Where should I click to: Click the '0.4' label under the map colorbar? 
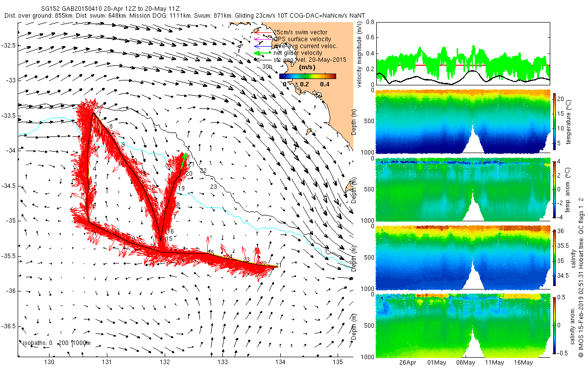tap(324, 84)
